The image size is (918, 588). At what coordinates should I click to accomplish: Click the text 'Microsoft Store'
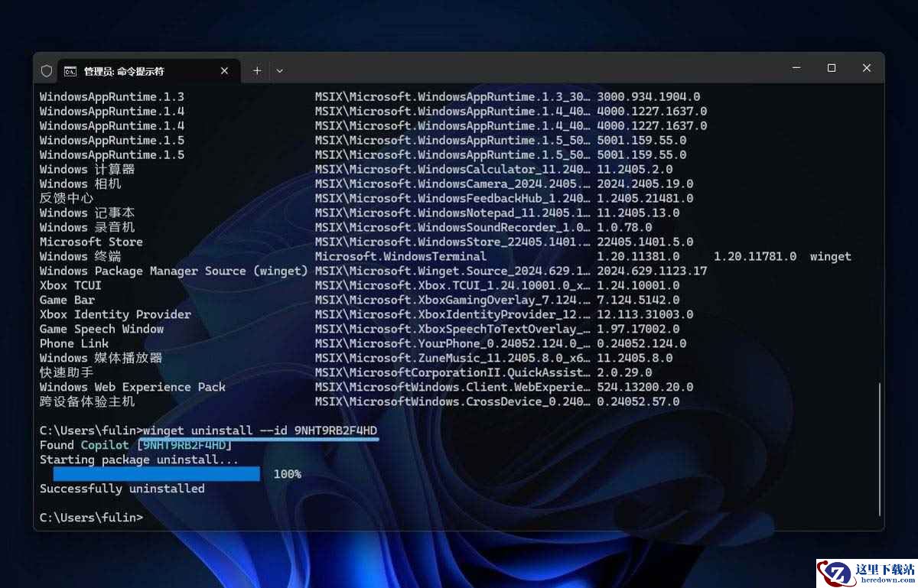(91, 242)
